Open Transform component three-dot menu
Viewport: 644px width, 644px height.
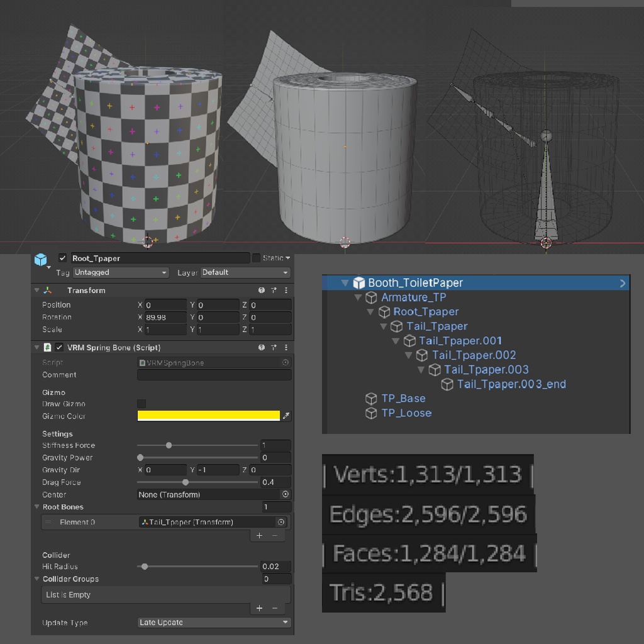(x=286, y=290)
